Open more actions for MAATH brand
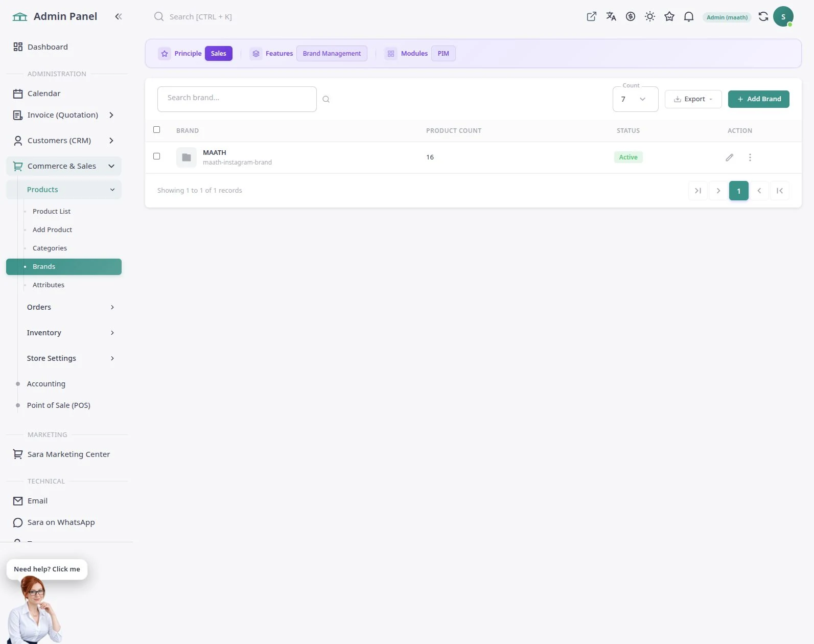The image size is (814, 644). [x=750, y=157]
